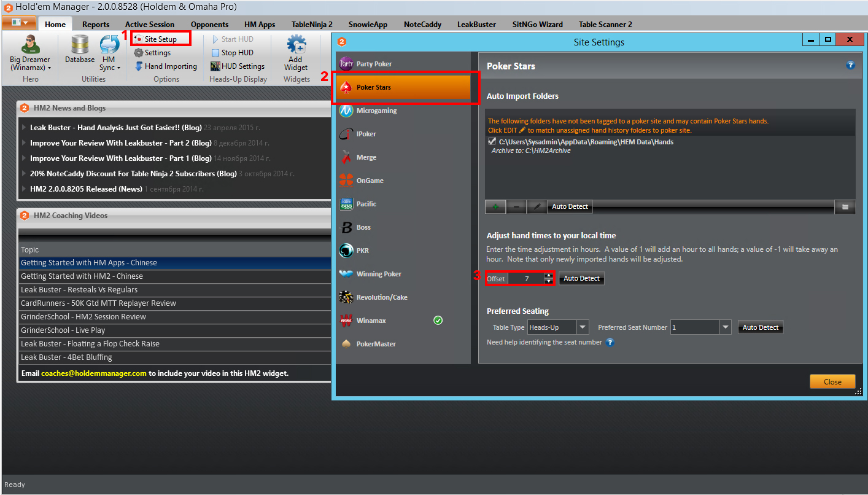Click Auto Detect next to Offset
The height and width of the screenshot is (495, 868).
pyautogui.click(x=581, y=279)
